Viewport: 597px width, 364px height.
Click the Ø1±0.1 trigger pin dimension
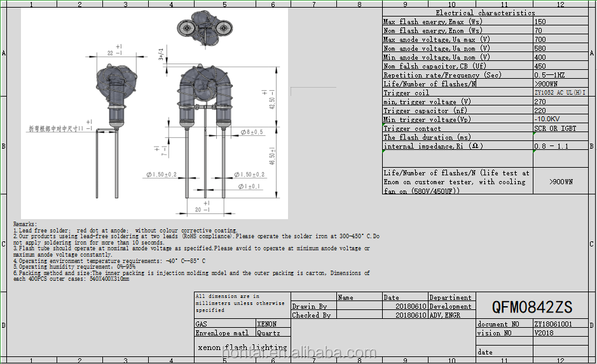(249, 186)
